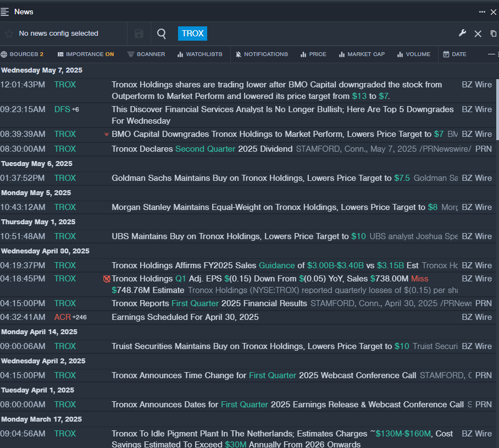Open Tronox Announces Time Change headline

[x=264, y=375]
